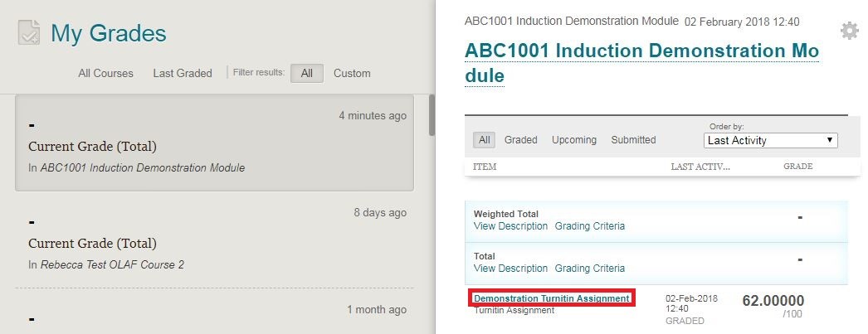868x334 pixels.
Task: Show all items with the All tab
Action: pyautogui.click(x=485, y=140)
